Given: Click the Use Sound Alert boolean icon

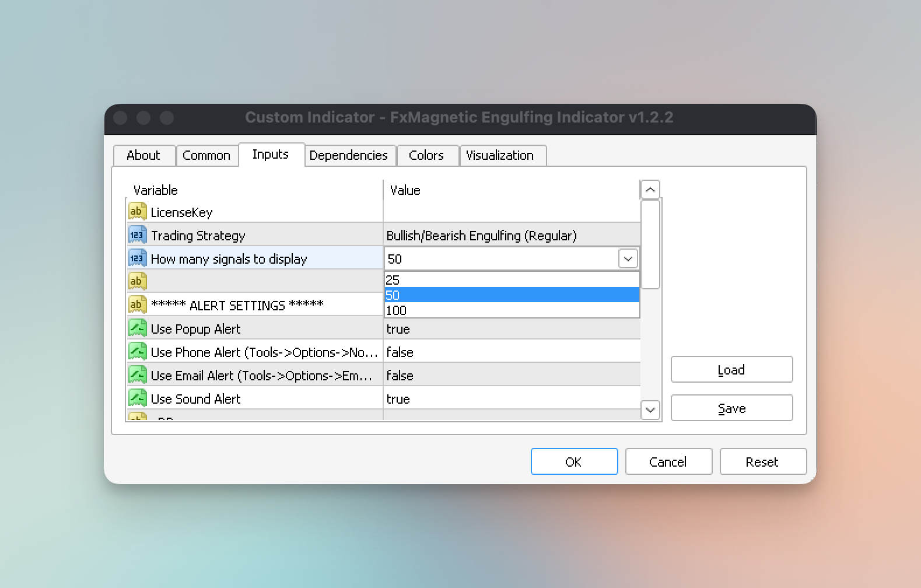Looking at the screenshot, I should click(x=137, y=398).
